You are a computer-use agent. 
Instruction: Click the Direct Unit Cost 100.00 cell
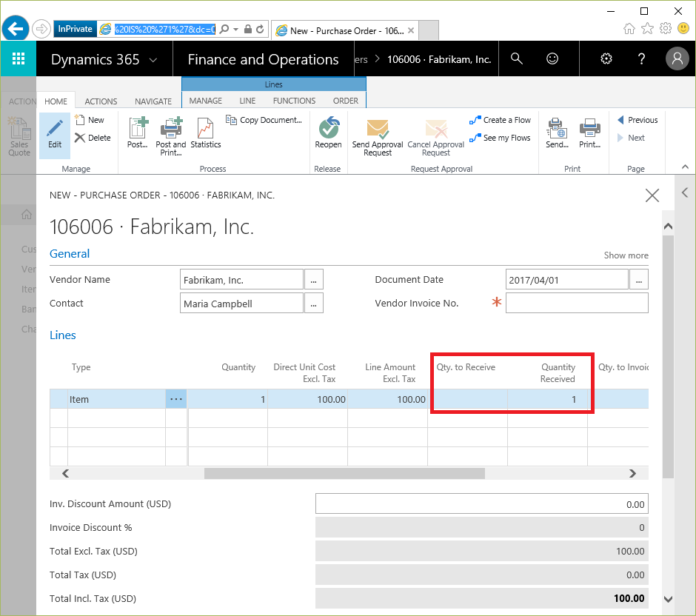click(307, 399)
